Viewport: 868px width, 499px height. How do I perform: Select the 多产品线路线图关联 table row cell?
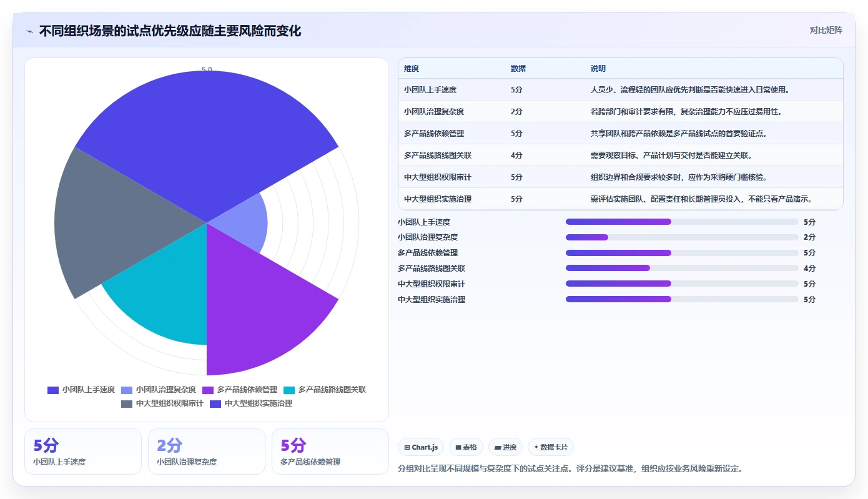(x=438, y=156)
